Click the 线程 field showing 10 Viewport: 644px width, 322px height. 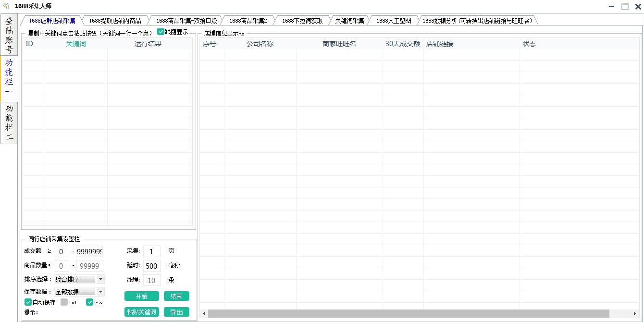(152, 280)
